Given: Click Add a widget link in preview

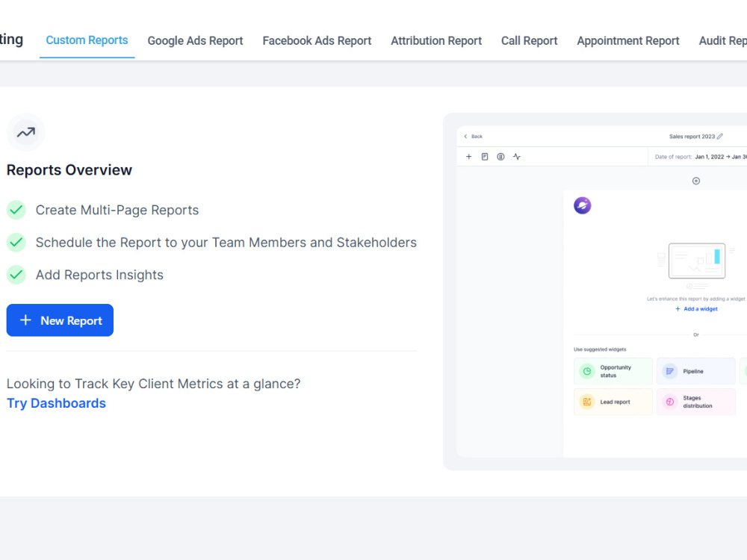Looking at the screenshot, I should pyautogui.click(x=696, y=309).
